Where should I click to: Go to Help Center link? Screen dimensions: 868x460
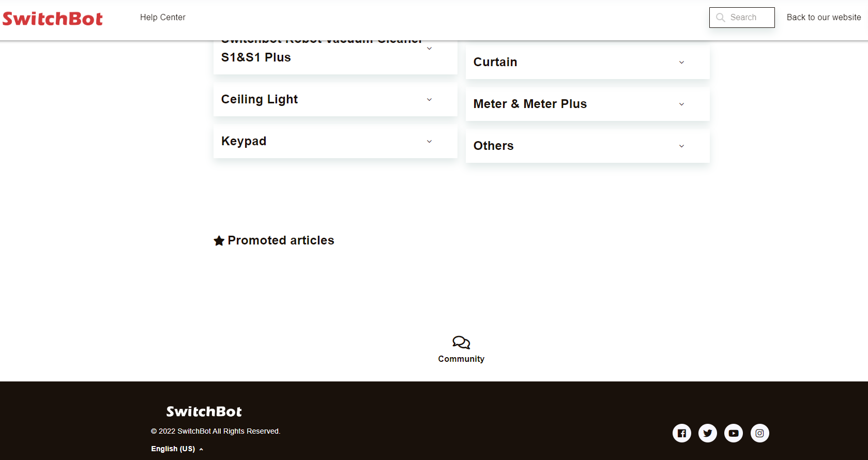[x=162, y=18]
